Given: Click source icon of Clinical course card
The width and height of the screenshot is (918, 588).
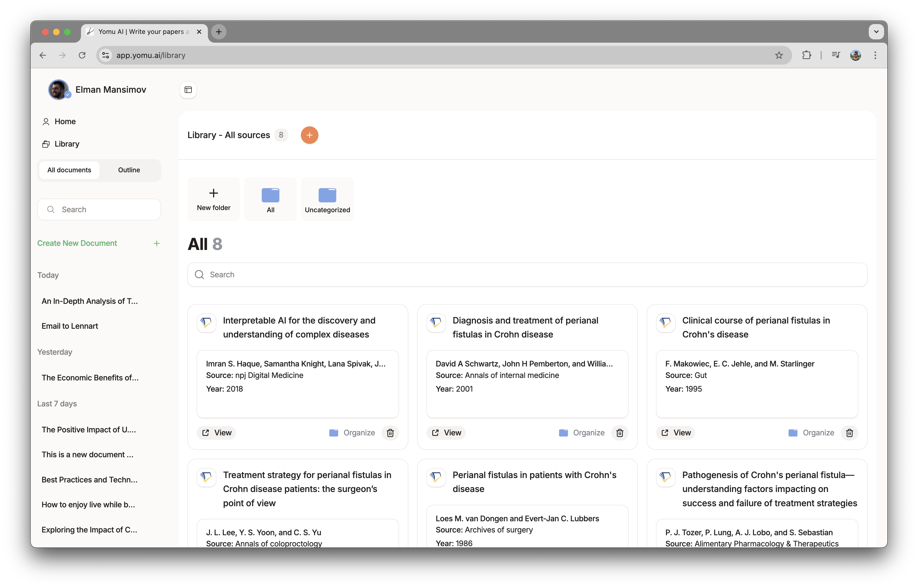Looking at the screenshot, I should (666, 323).
